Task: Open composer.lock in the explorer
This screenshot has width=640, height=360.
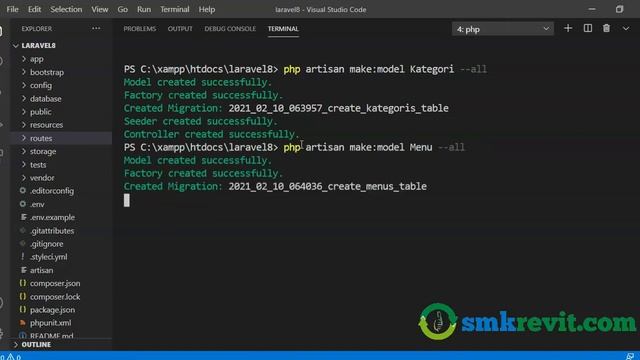Action: click(55, 297)
